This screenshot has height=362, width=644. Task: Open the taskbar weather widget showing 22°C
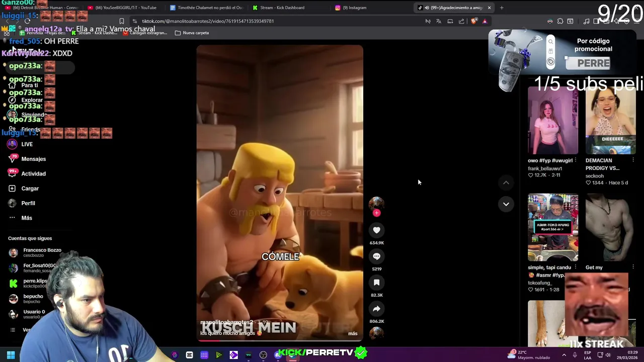(x=528, y=355)
